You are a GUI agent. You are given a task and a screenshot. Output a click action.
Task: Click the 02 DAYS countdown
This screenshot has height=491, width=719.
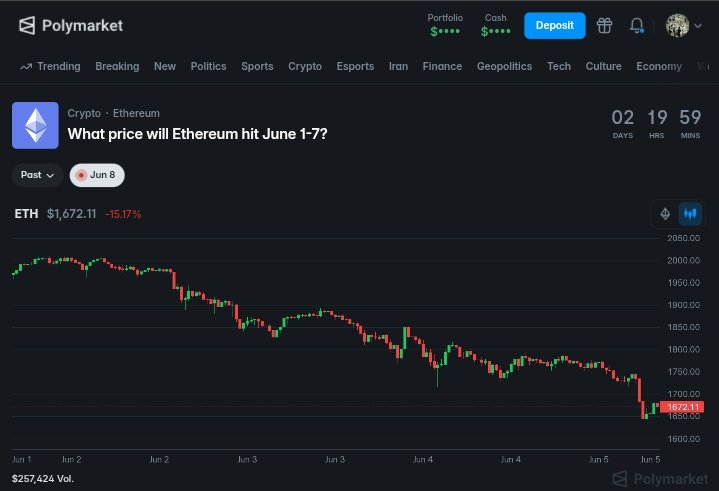pyautogui.click(x=623, y=124)
